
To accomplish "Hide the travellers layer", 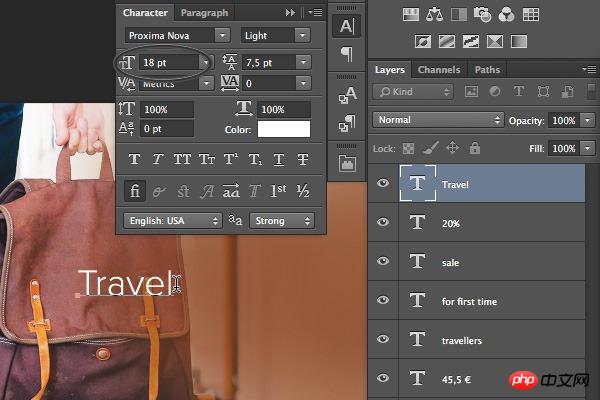I will 383,339.
